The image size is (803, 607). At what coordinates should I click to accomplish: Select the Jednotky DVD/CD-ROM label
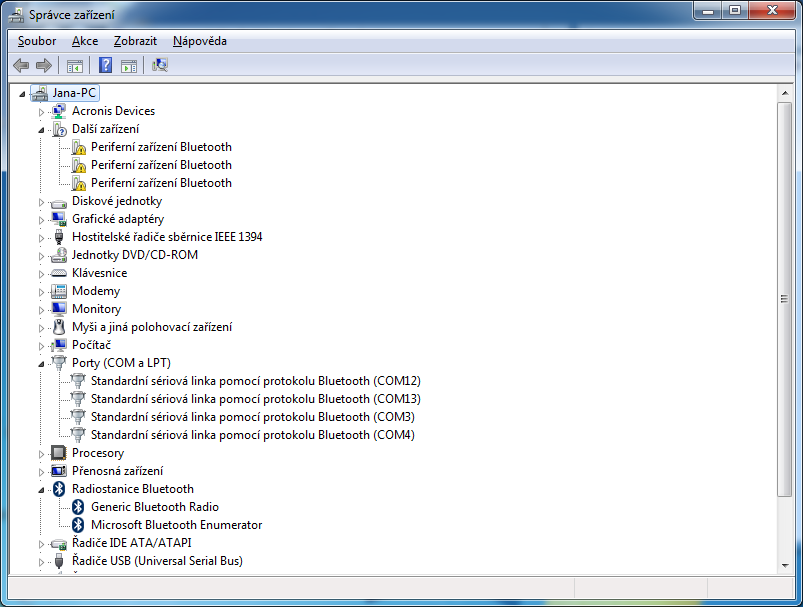[x=135, y=255]
